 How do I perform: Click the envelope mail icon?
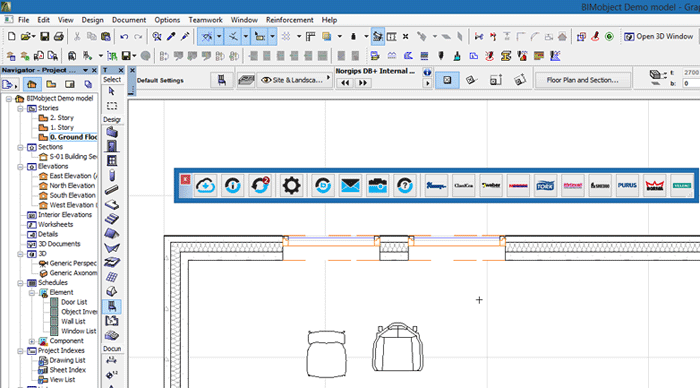(350, 185)
